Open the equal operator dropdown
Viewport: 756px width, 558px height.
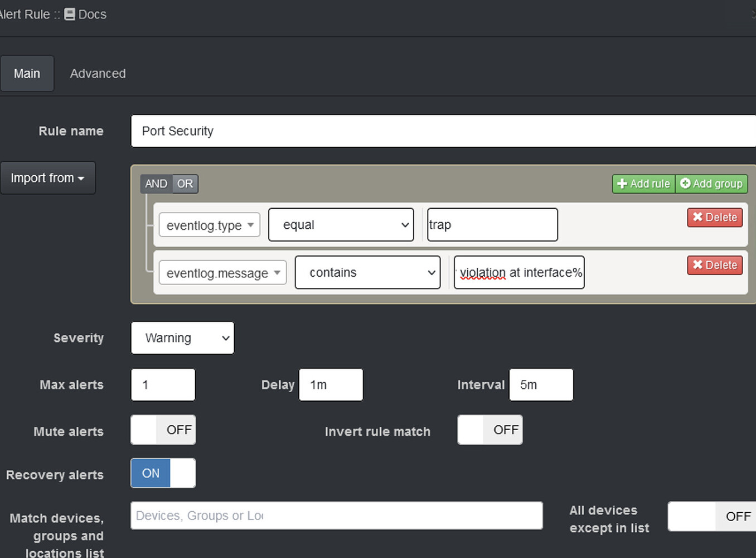[x=341, y=224]
